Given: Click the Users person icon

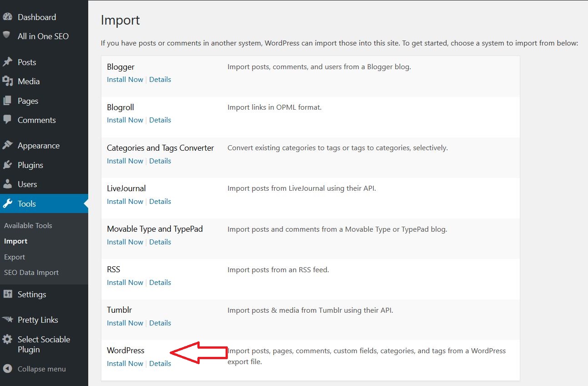Looking at the screenshot, I should (7, 184).
